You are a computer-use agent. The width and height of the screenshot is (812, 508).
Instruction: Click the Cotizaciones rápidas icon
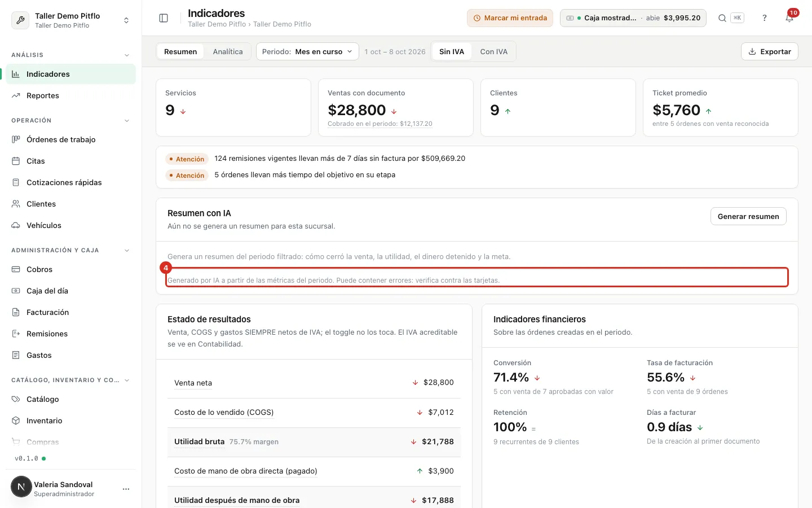16,182
